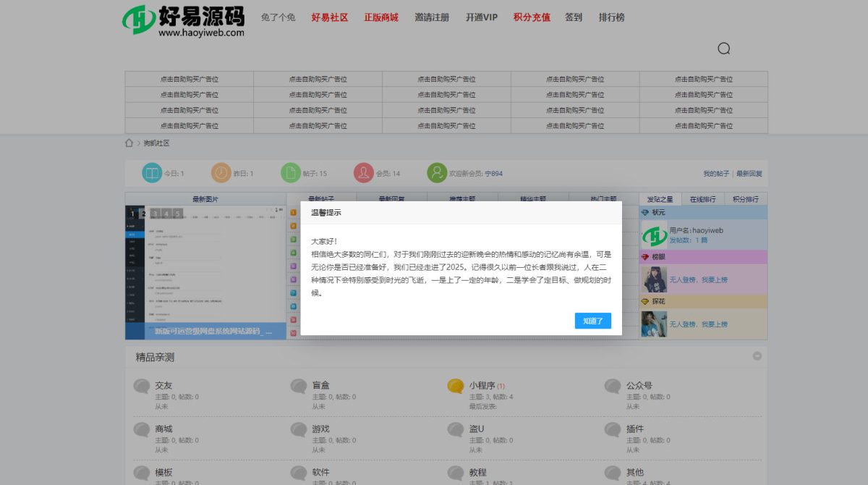This screenshot has height=485, width=868.
Task: Click the 其他 forum bubble icon
Action: coord(613,473)
